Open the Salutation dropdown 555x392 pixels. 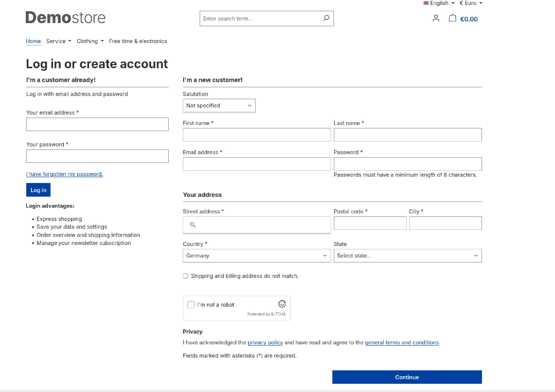click(219, 105)
